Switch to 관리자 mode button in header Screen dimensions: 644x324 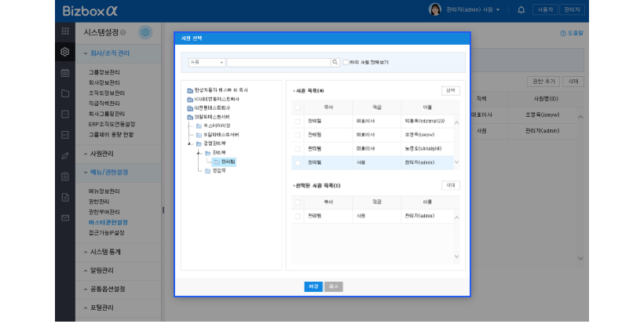point(572,10)
